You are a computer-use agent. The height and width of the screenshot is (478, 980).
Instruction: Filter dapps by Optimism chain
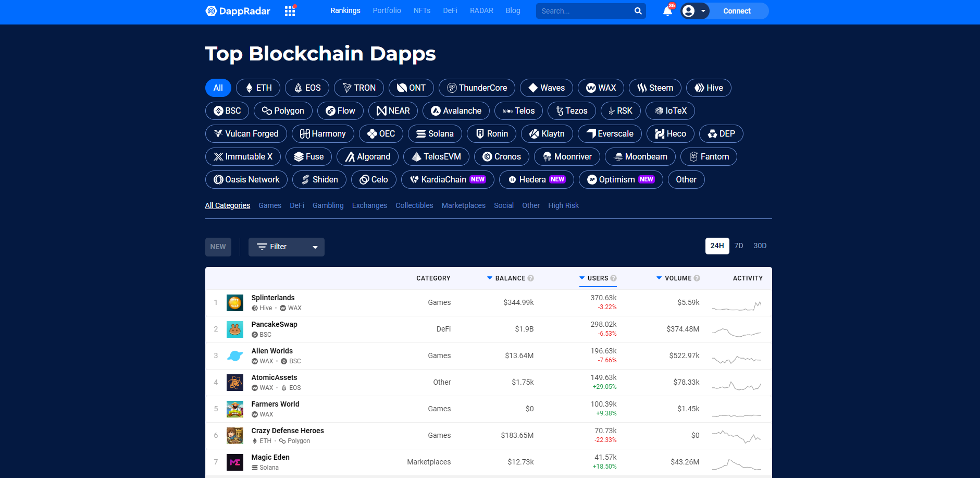tap(621, 180)
